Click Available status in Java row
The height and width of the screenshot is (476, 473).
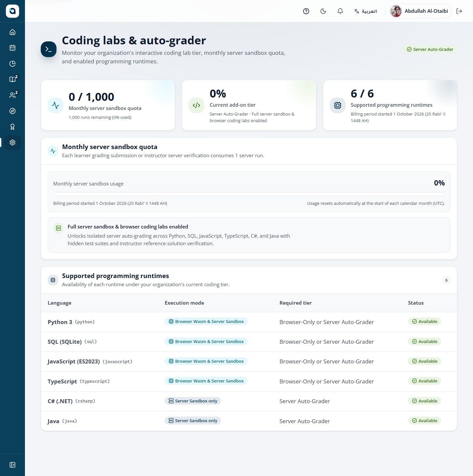click(424, 421)
